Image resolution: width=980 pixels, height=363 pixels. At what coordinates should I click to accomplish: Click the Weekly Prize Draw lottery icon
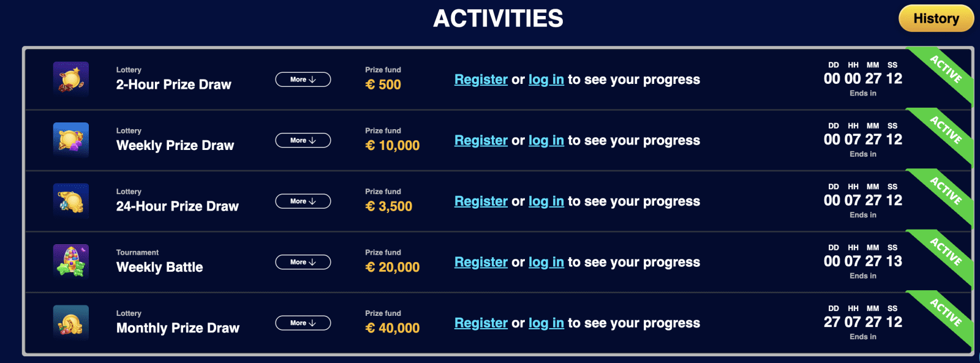pos(71,140)
